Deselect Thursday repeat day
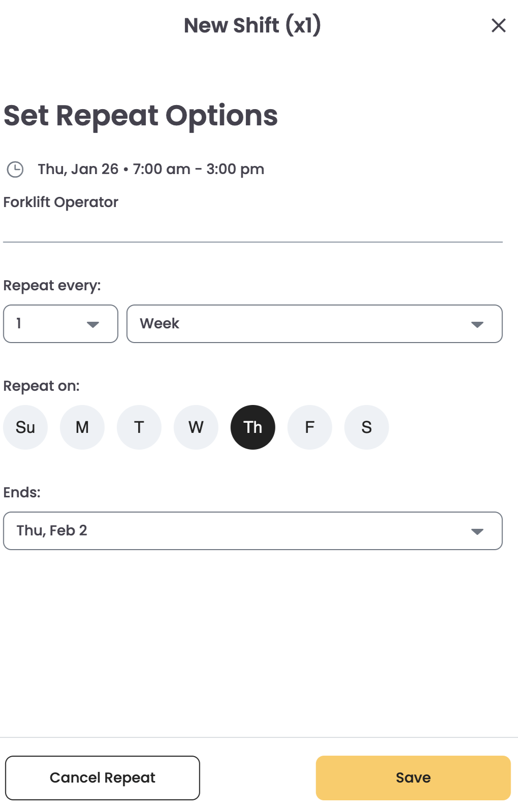This screenshot has height=812, width=518. pos(253,427)
